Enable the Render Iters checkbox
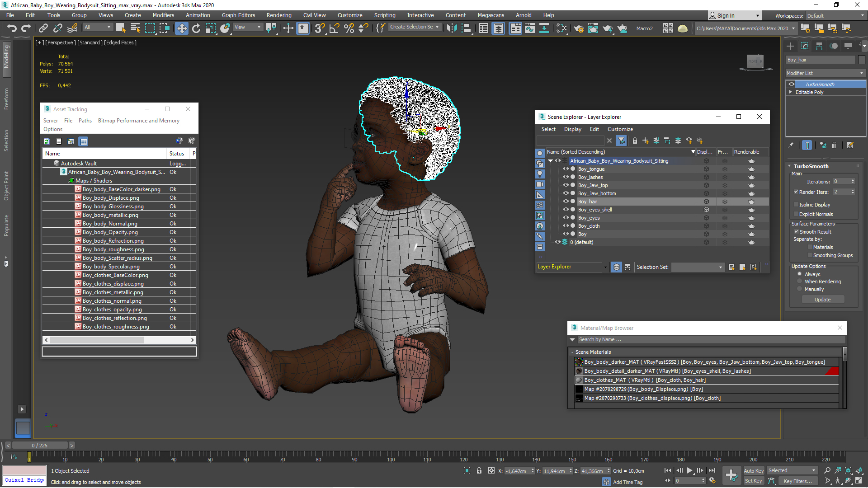The image size is (868, 488). click(796, 192)
